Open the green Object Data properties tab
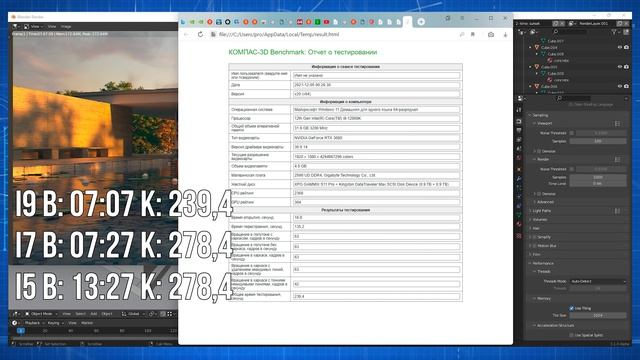The width and height of the screenshot is (640, 360). click(x=519, y=215)
